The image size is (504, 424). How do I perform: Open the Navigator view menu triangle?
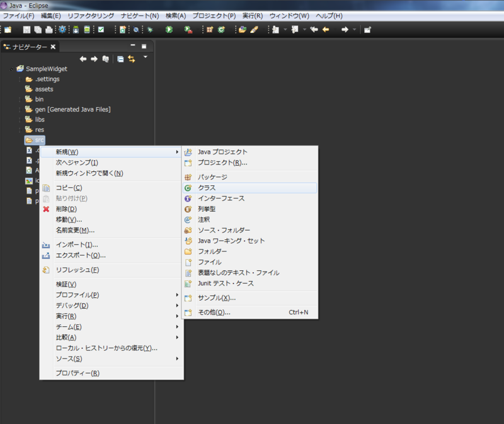click(146, 57)
